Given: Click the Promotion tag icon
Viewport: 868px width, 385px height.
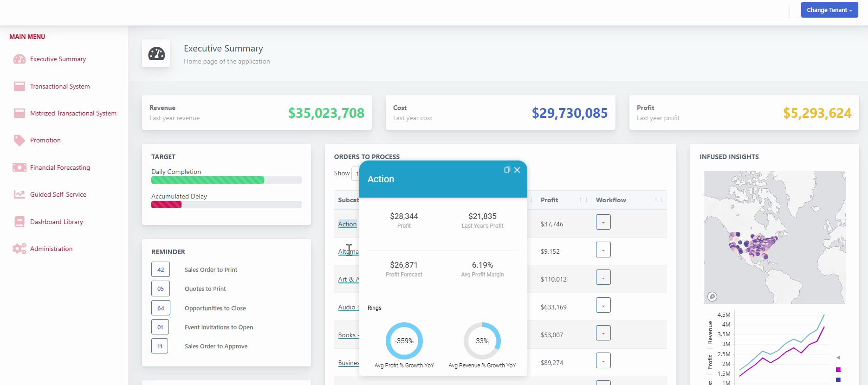Looking at the screenshot, I should click(x=19, y=140).
